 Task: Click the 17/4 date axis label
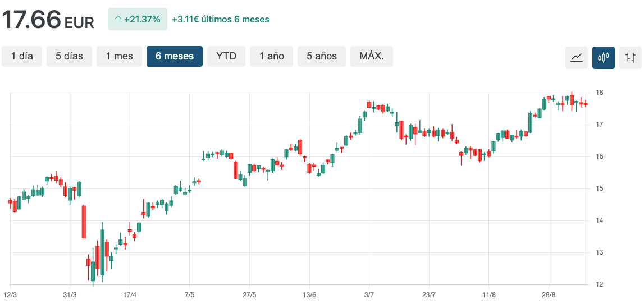(x=130, y=295)
